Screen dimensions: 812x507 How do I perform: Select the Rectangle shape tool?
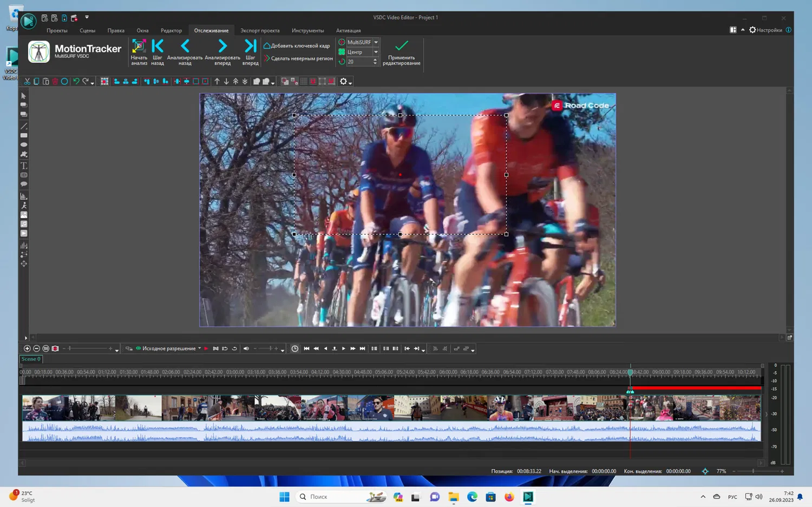24,135
